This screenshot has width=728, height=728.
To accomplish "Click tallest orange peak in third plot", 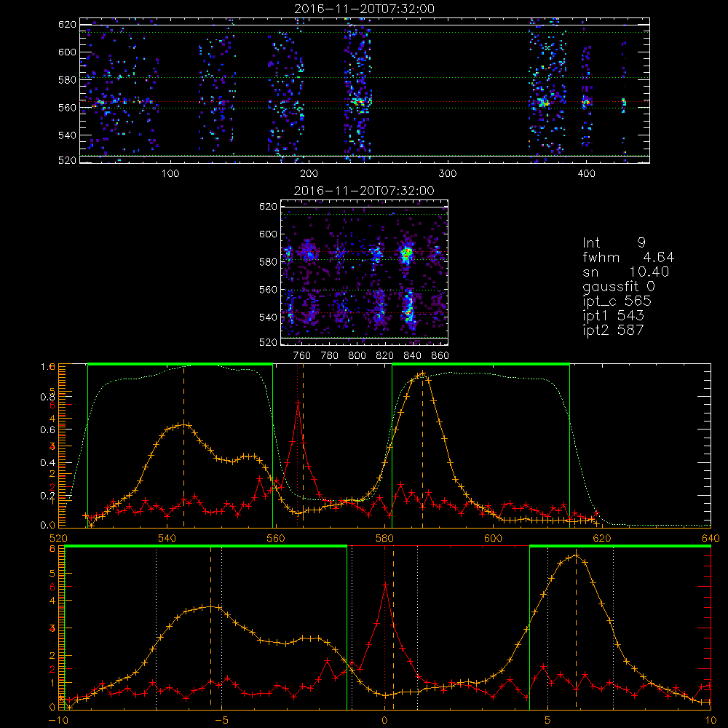I will [x=422, y=373].
